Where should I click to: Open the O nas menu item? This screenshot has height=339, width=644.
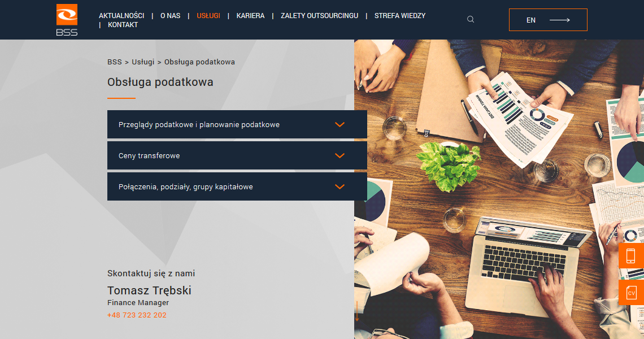[171, 16]
